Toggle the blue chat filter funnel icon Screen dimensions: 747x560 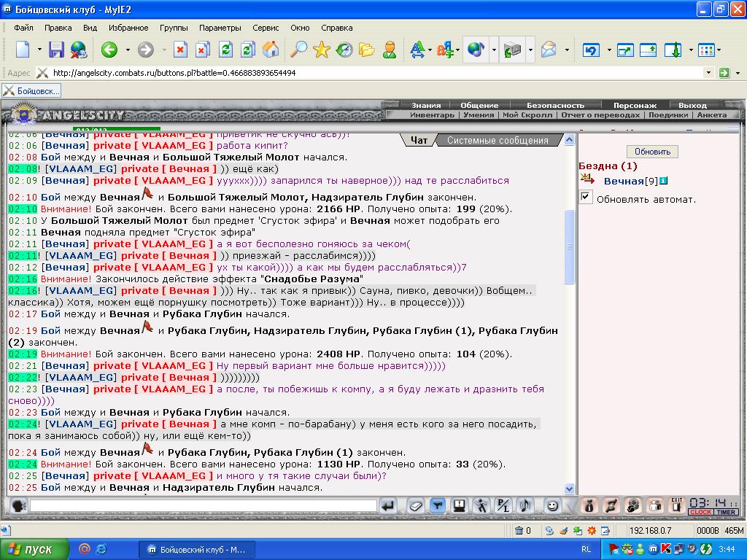click(437, 505)
